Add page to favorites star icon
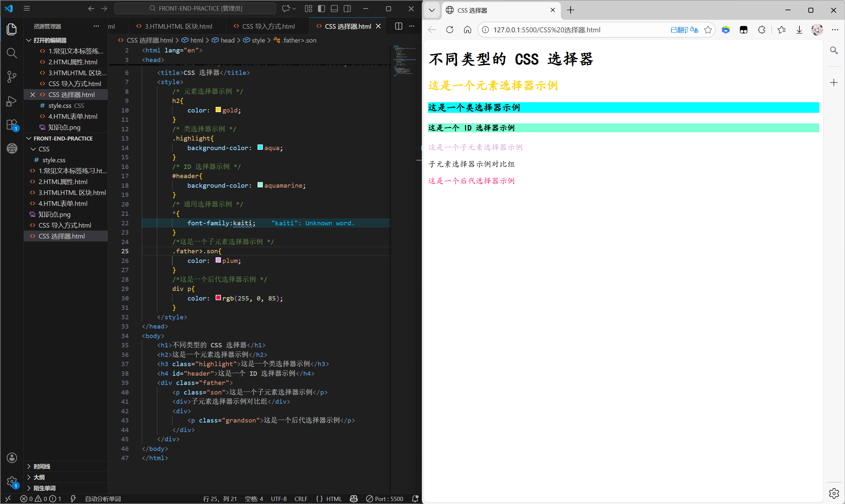The image size is (845, 504). 708,30
